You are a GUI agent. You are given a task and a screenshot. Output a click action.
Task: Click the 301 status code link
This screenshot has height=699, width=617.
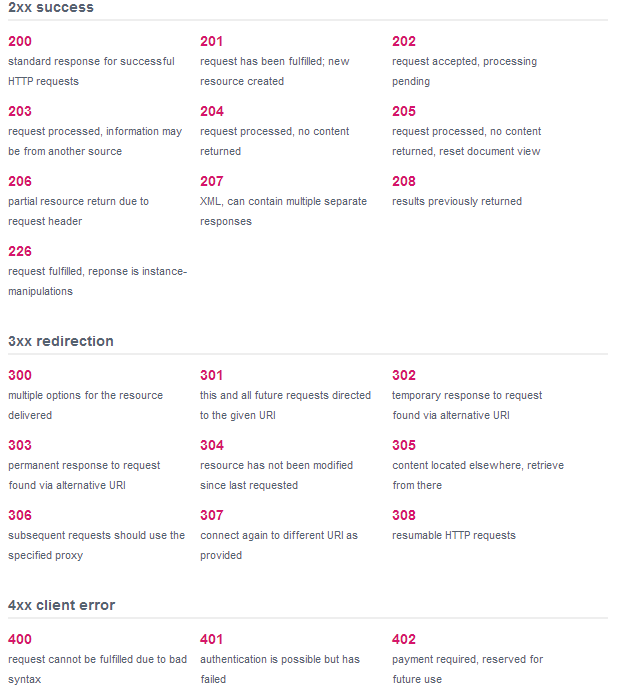click(x=212, y=375)
